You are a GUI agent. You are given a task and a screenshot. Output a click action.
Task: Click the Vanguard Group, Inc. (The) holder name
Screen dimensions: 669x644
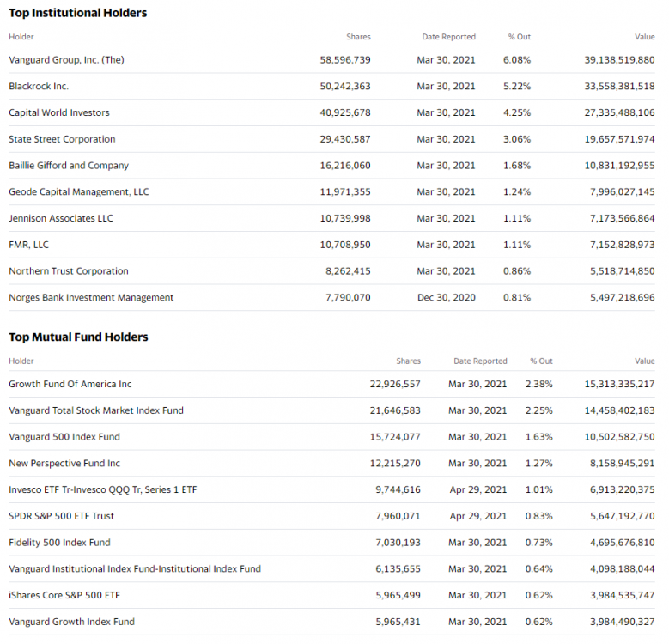pyautogui.click(x=66, y=60)
